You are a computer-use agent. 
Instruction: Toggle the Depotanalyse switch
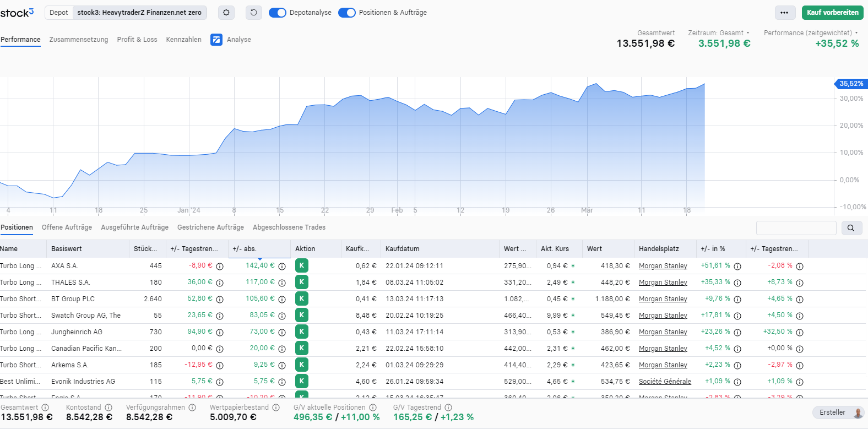278,12
